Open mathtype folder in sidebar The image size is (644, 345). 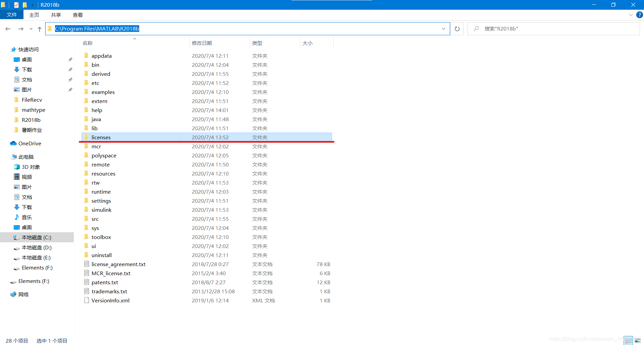[33, 110]
